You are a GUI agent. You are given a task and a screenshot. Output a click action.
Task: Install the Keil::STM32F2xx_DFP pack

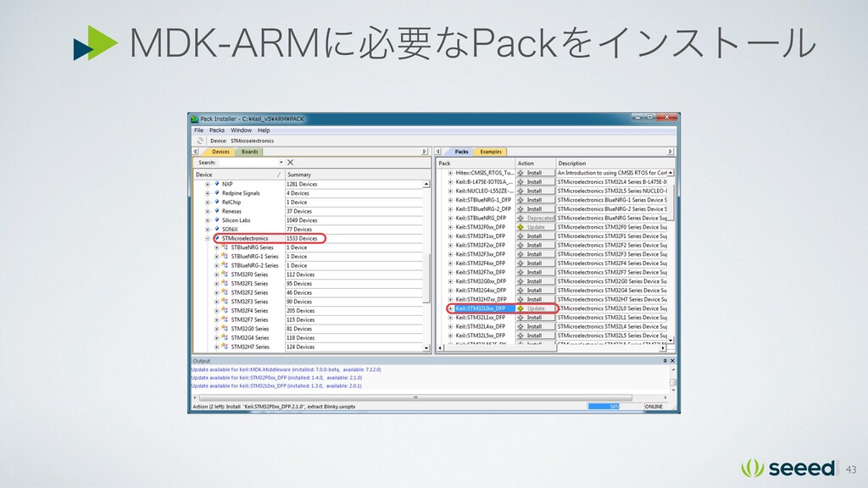point(536,245)
